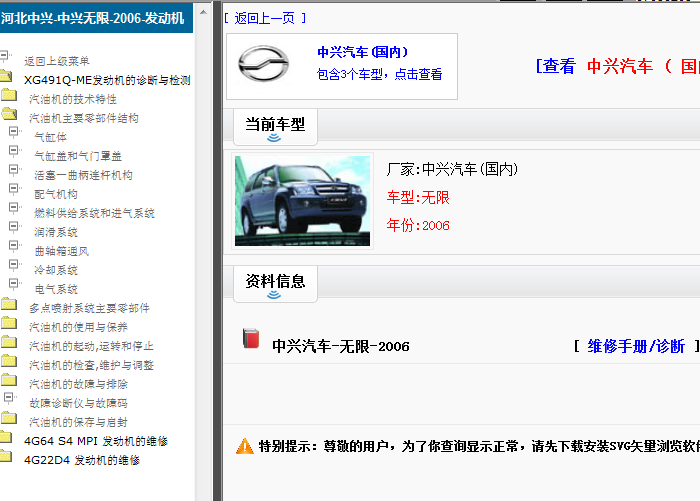Open the 中兴汽车(国内) brand link
Screen dimensions: 700x501
pos(362,52)
